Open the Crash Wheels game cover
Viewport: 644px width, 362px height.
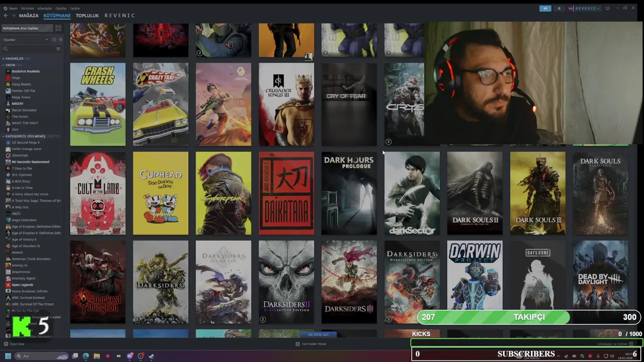click(x=98, y=104)
